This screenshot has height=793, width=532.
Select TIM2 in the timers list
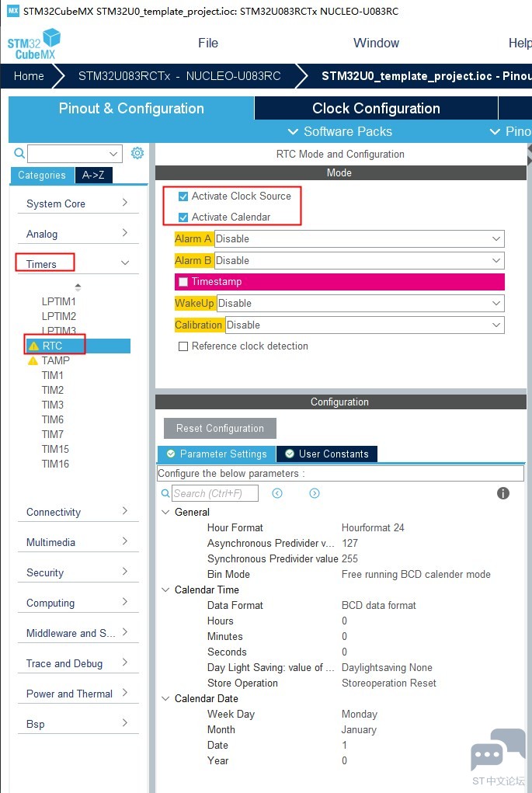(x=53, y=390)
